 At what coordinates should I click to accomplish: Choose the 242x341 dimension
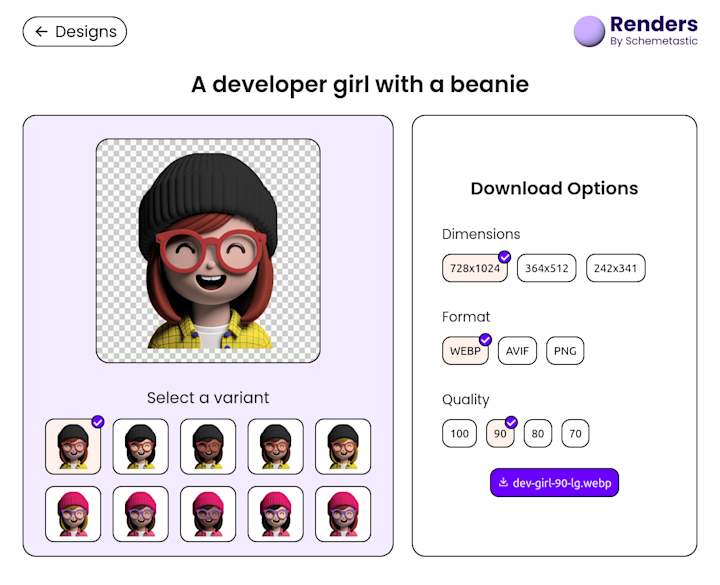615,268
